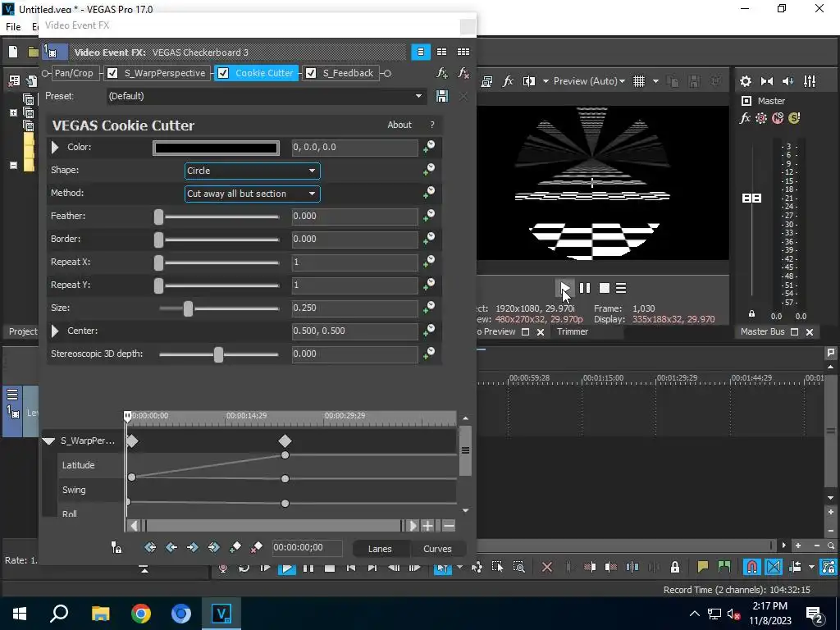Viewport: 840px width, 630px height.
Task: Click the animate icon next to Size
Action: point(429,308)
